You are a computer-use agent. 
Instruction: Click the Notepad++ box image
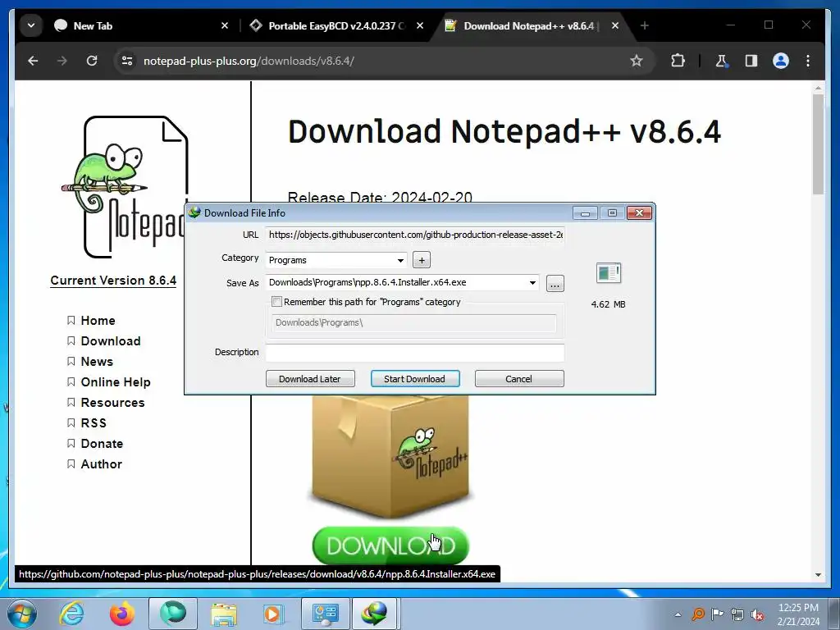click(390, 458)
